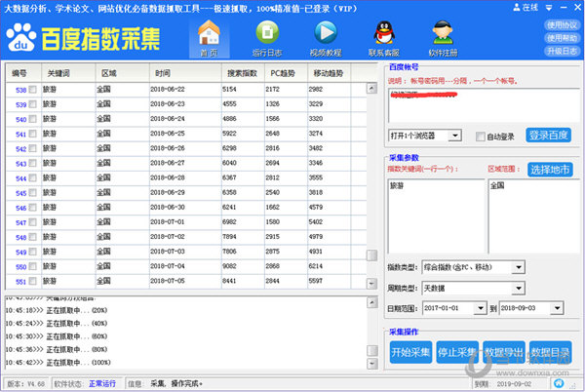The width and height of the screenshot is (585, 392).
Task: Open the title bar dropdown arrow menu
Action: (549, 8)
